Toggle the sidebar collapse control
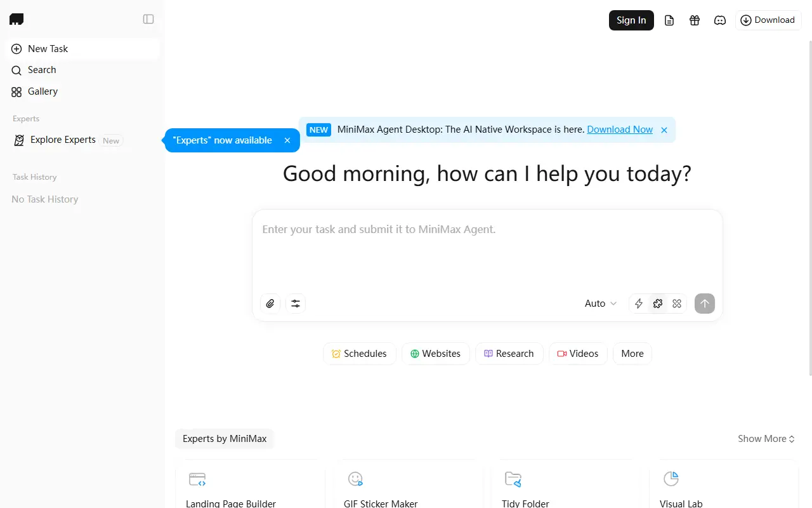812x508 pixels. tap(148, 19)
